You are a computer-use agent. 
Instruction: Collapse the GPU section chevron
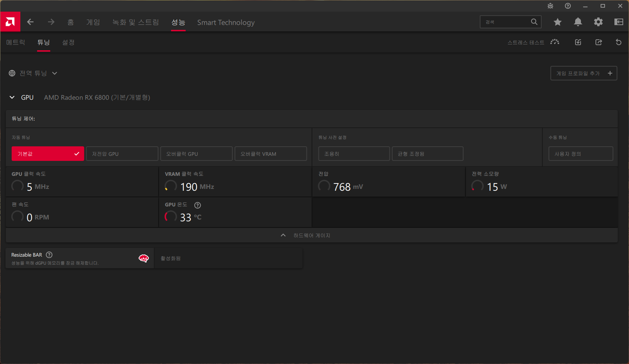coord(12,97)
